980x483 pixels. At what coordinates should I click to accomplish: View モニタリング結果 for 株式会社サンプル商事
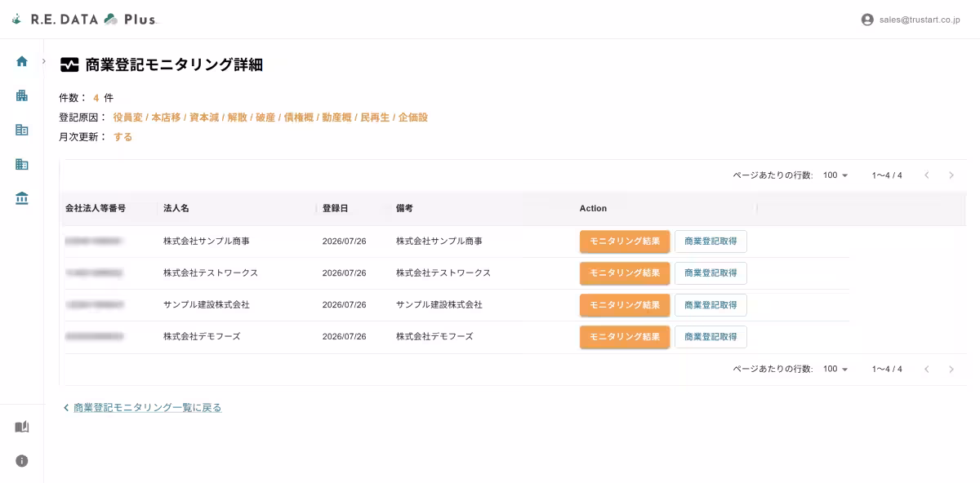625,241
